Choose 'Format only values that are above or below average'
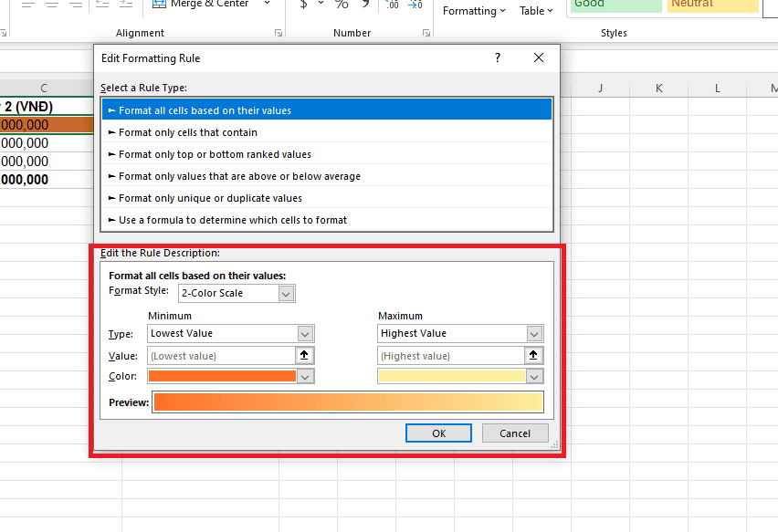Image resolution: width=778 pixels, height=532 pixels. 327,176
